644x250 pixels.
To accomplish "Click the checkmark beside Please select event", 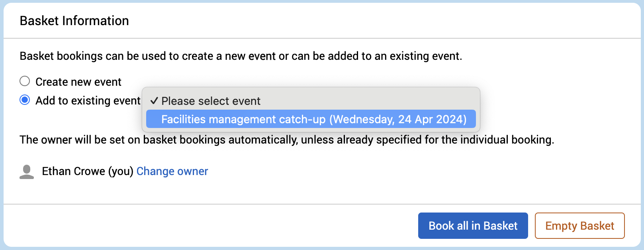I will (154, 101).
